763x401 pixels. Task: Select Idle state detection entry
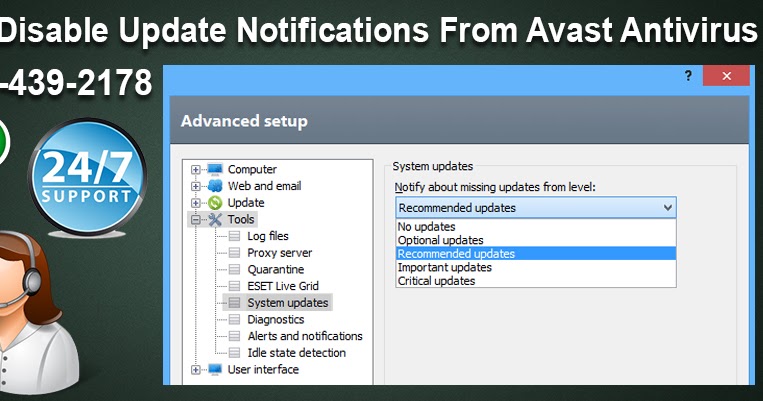(x=296, y=353)
